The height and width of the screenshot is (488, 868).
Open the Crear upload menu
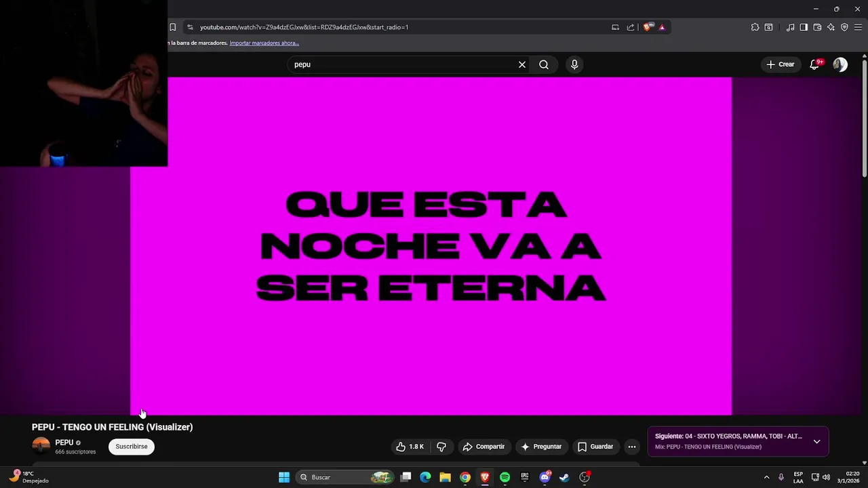coord(780,64)
